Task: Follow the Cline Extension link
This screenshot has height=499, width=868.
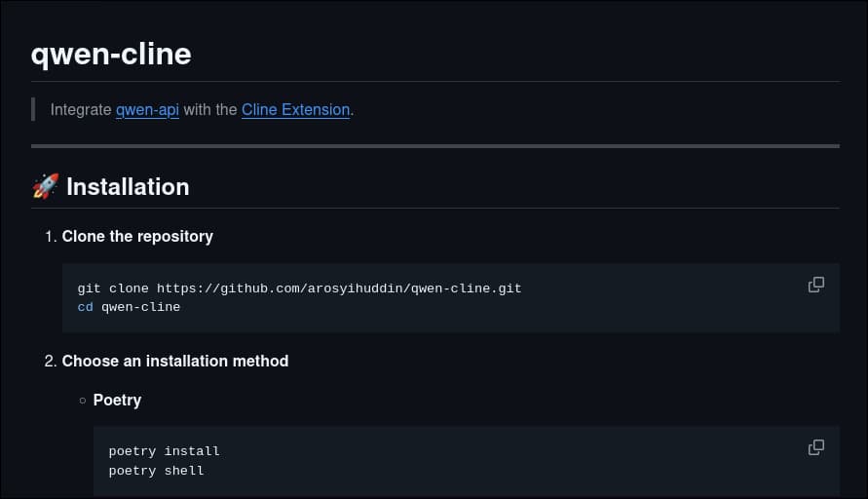Action: (x=295, y=110)
